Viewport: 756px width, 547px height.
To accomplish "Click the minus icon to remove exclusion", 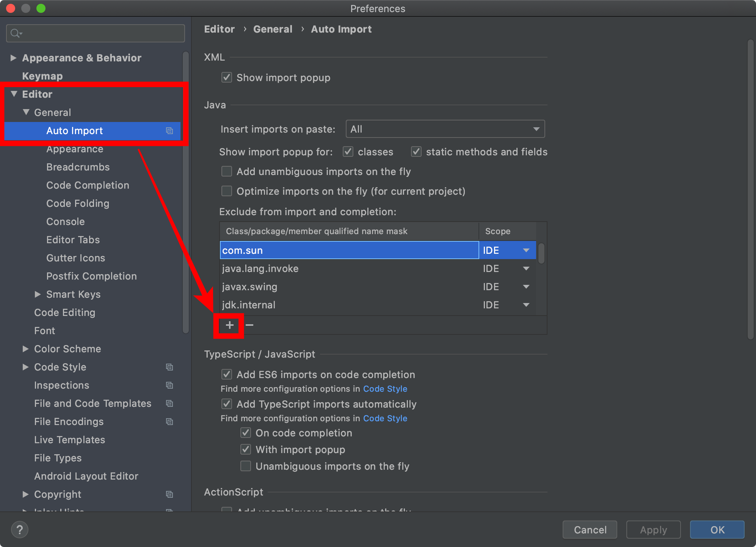I will pos(249,325).
